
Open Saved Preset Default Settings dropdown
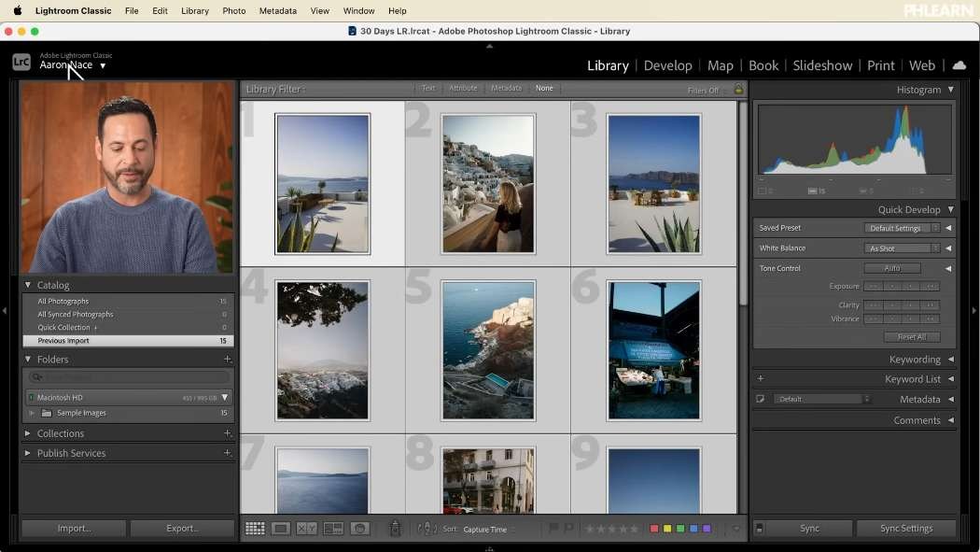point(902,228)
